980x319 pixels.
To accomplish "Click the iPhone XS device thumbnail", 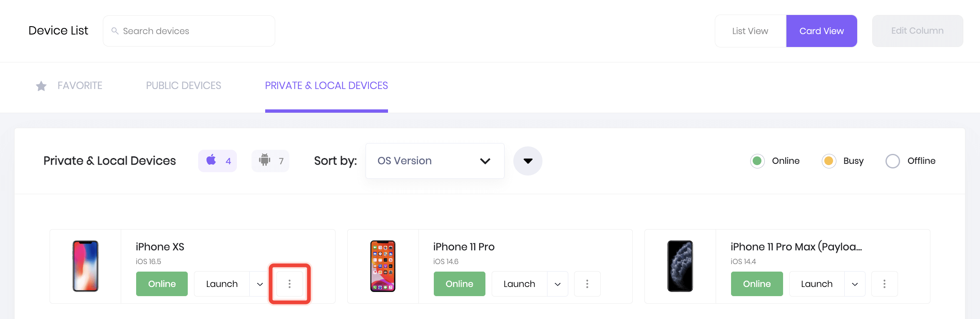I will click(x=85, y=266).
